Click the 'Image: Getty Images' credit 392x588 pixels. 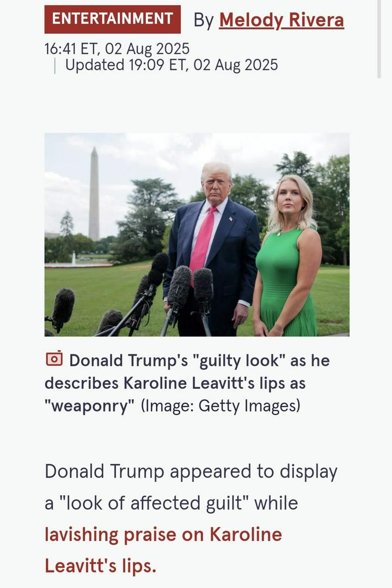220,406
